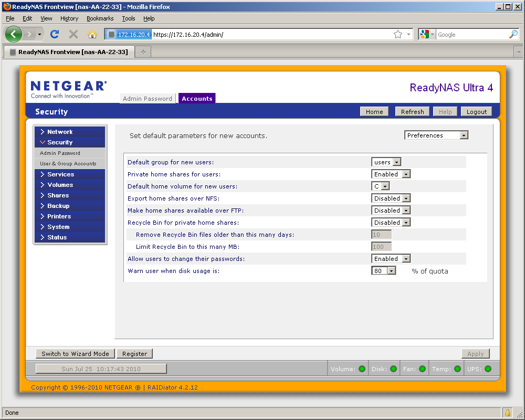Open the Help menu in the menu bar
This screenshot has height=420, width=525.
tap(149, 18)
